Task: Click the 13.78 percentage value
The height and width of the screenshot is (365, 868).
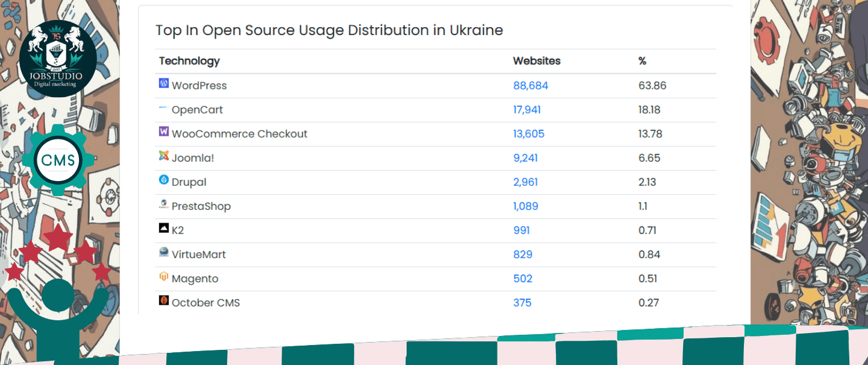Action: click(650, 134)
